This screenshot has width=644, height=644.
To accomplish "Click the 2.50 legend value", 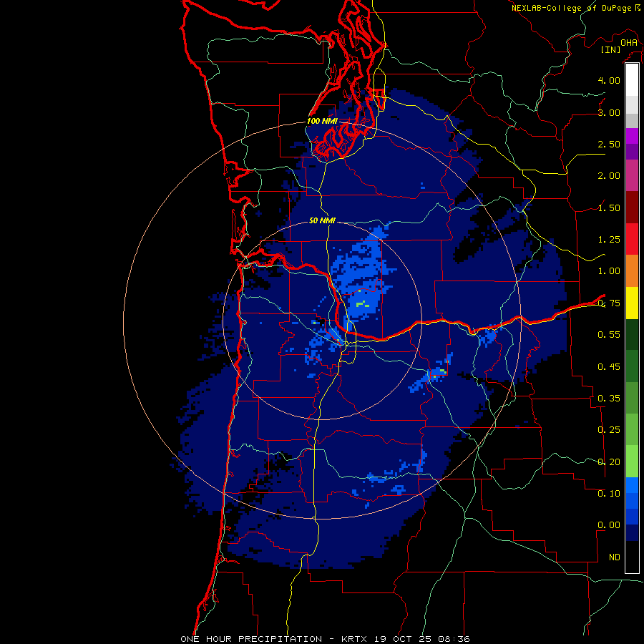I will pyautogui.click(x=609, y=144).
